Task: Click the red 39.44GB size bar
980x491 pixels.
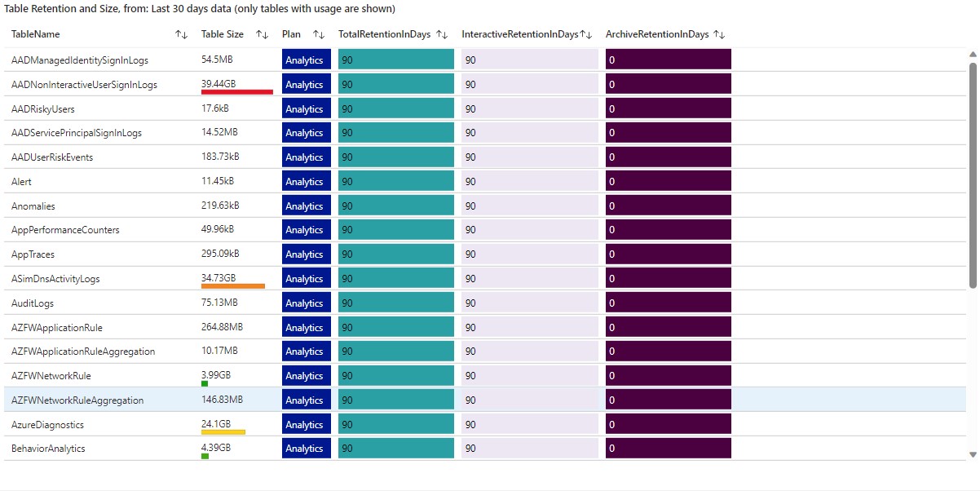Action: [x=237, y=92]
